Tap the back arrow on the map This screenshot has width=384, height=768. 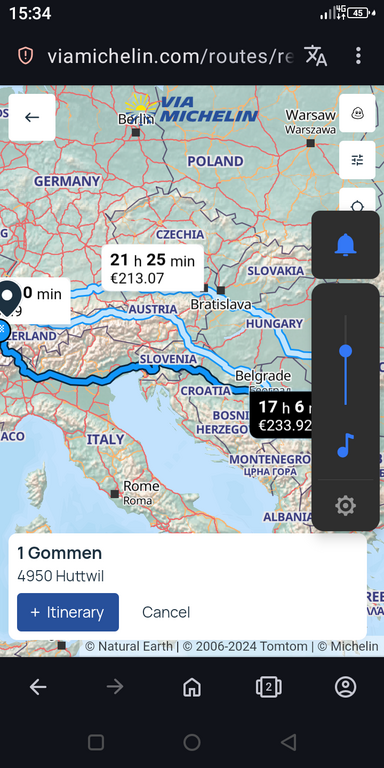[x=32, y=117]
